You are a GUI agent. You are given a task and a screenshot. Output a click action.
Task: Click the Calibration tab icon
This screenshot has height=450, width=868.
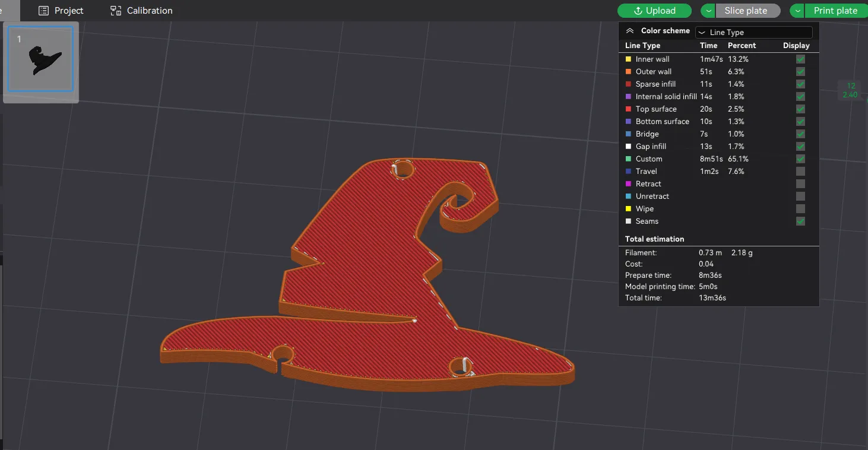tap(116, 11)
